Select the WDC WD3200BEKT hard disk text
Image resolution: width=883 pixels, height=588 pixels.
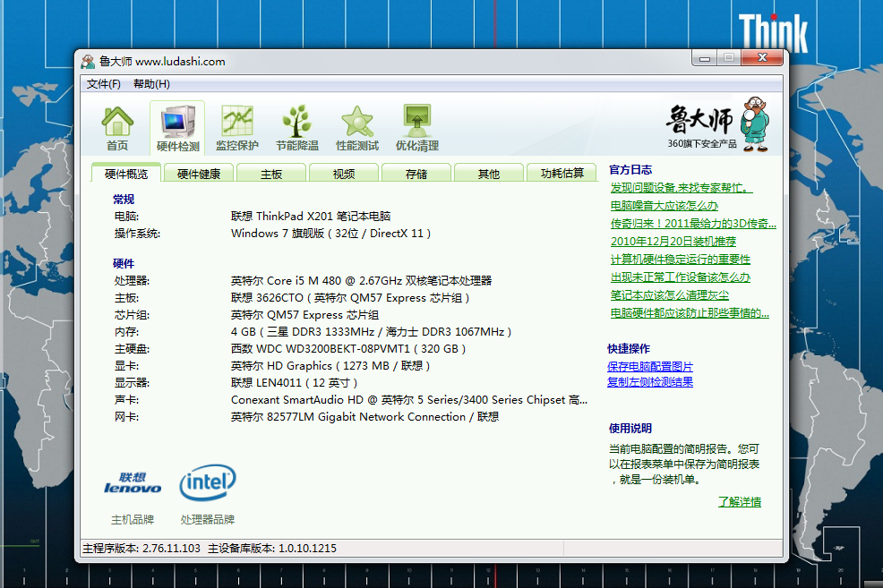coord(348,349)
